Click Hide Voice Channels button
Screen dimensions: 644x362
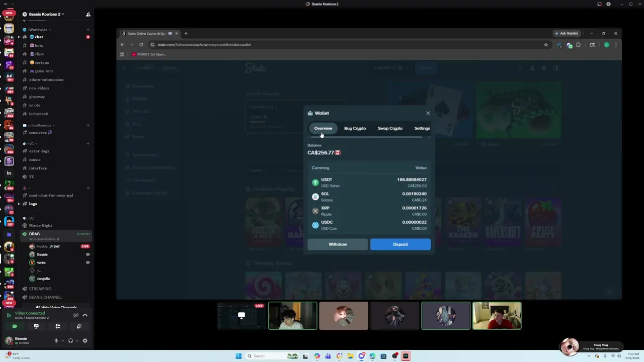[x=56, y=307]
